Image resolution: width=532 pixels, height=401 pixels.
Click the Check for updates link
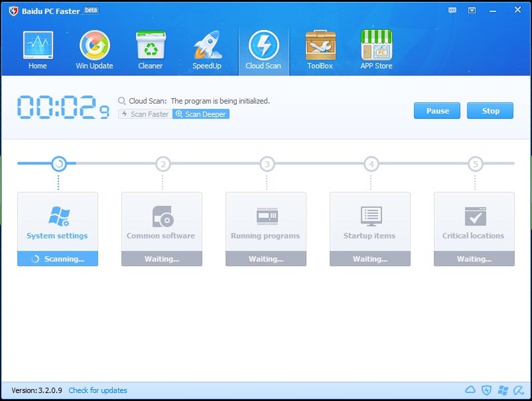click(x=97, y=390)
